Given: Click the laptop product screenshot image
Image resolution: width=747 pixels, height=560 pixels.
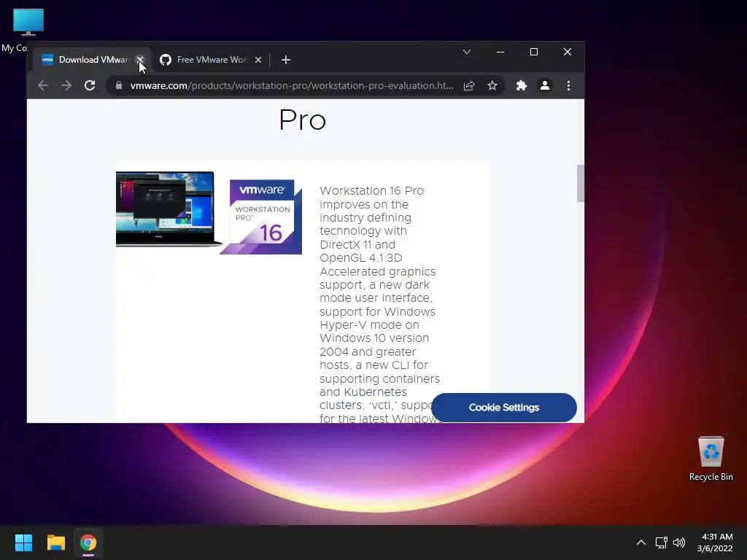Looking at the screenshot, I should [169, 209].
